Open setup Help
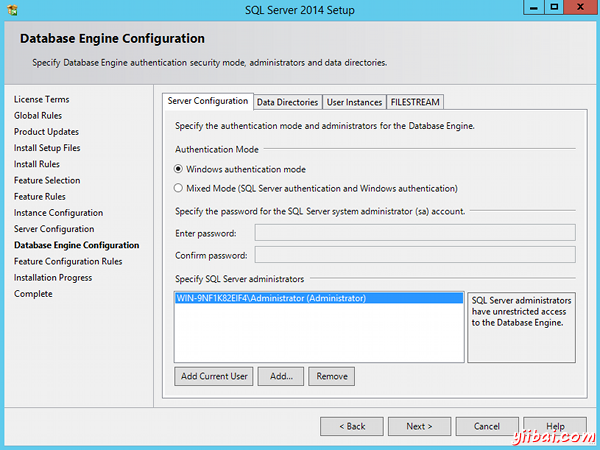This screenshot has height=450, width=600. pyautogui.click(x=555, y=426)
